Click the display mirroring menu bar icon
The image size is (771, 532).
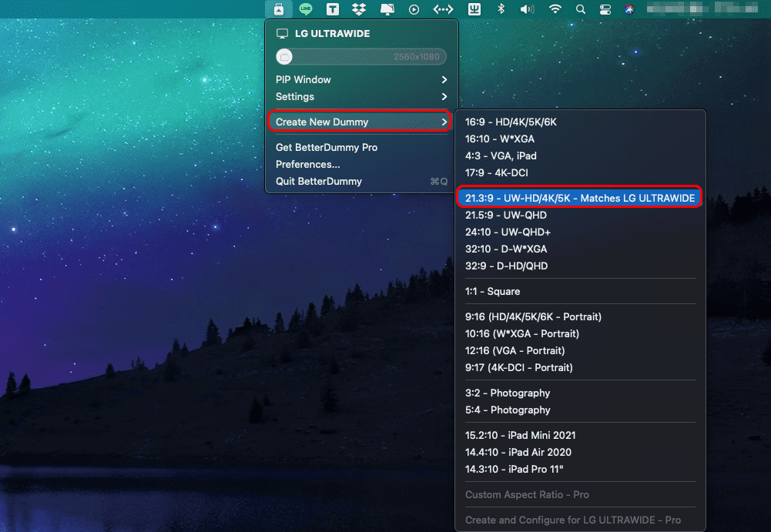[x=387, y=9]
